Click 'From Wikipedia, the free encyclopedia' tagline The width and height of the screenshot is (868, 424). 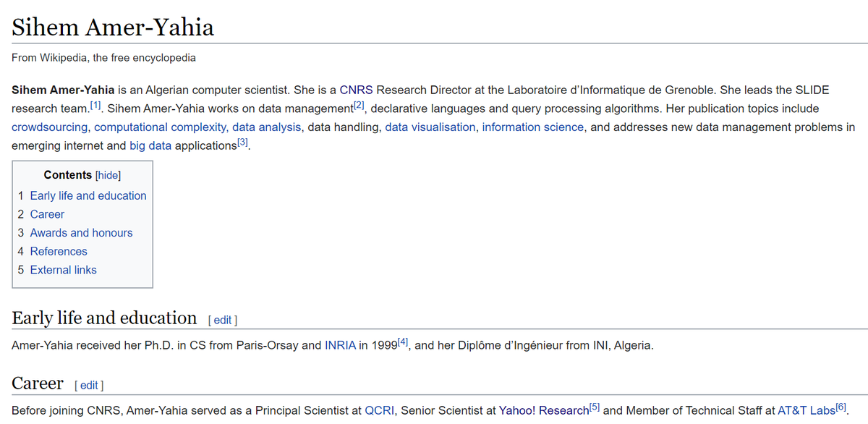point(103,58)
